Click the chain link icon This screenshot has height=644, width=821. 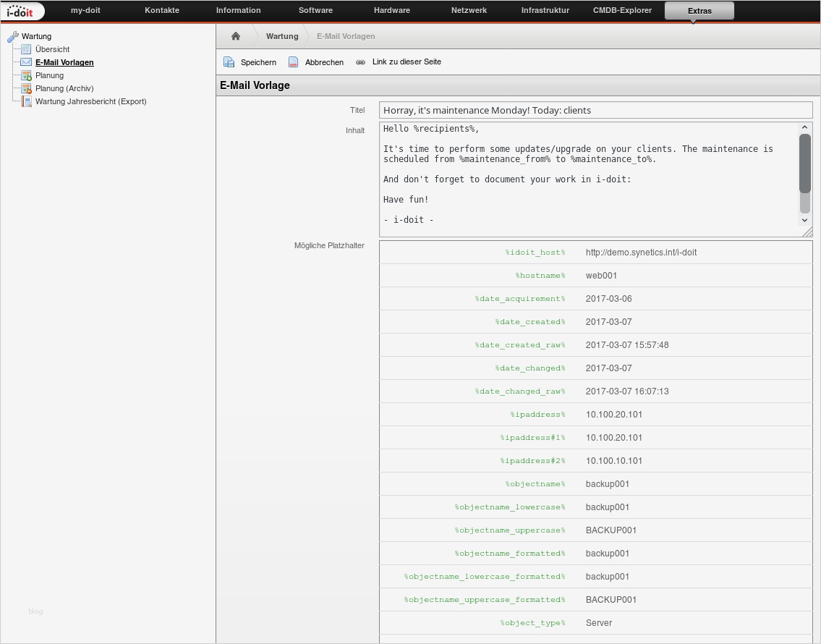point(361,62)
